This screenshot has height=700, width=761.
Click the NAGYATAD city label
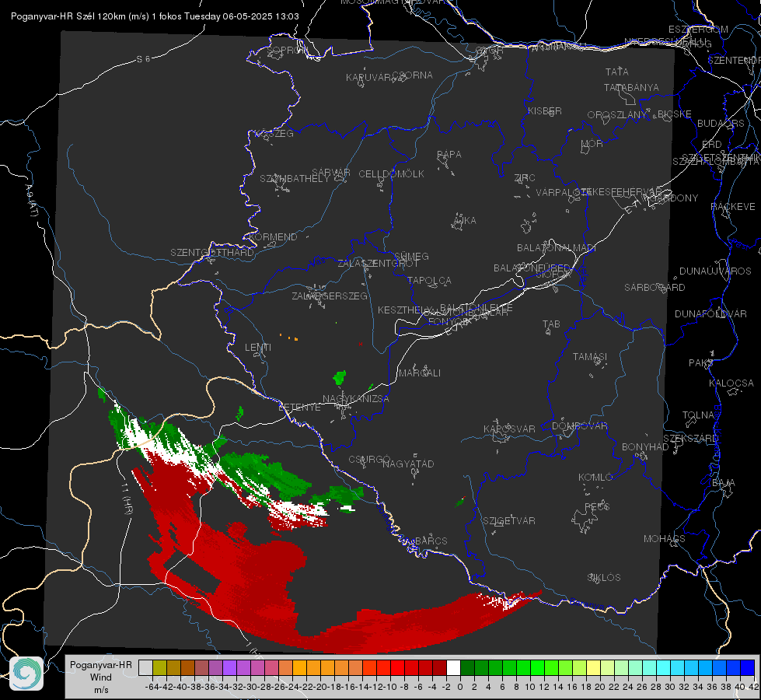point(408,464)
